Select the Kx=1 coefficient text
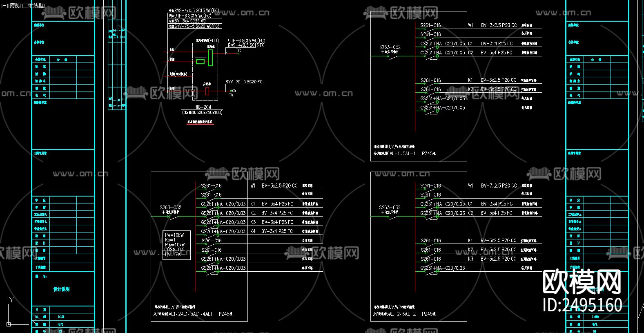The height and width of the screenshot is (333, 644). click(x=170, y=240)
